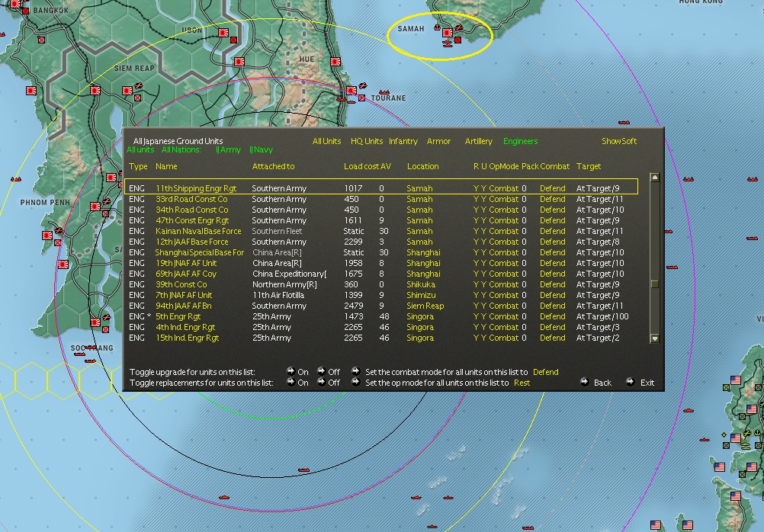
Task: Switch to the Armor filter tab
Action: click(438, 141)
